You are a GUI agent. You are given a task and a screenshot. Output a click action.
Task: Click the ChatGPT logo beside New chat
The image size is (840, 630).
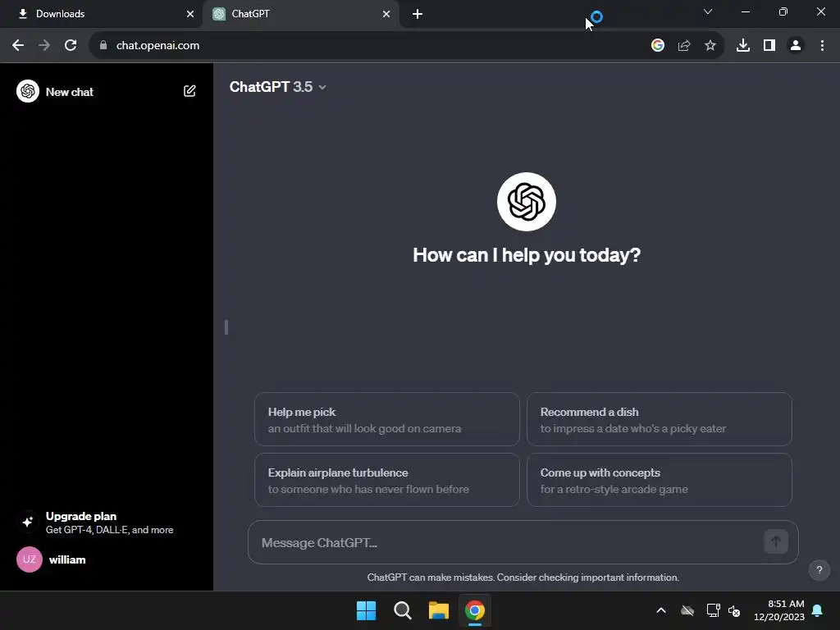coord(28,91)
